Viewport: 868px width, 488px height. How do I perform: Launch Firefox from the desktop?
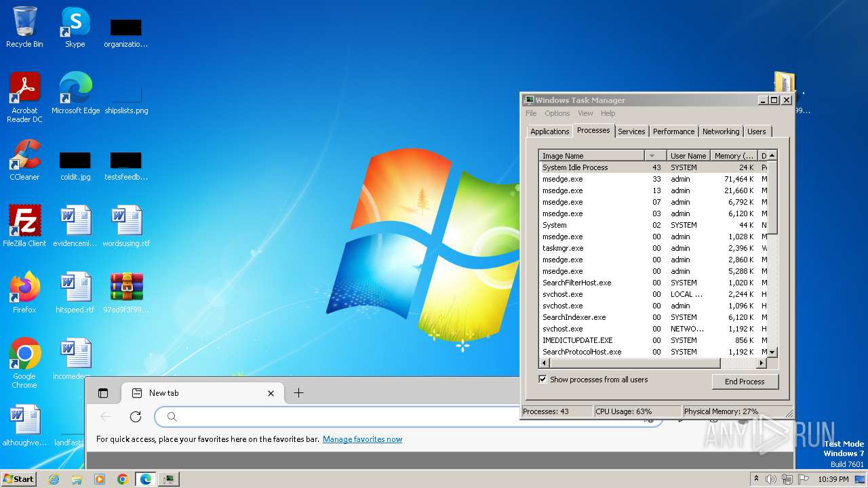tap(24, 293)
